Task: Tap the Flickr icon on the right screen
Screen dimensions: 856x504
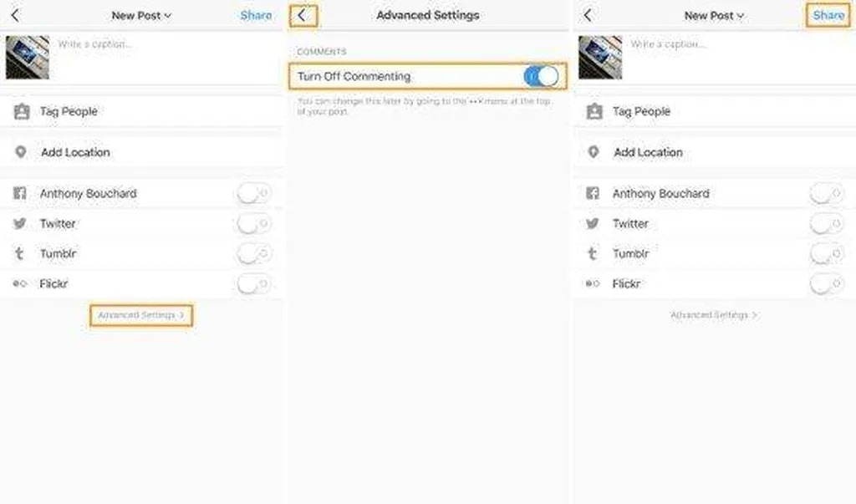Action: pyautogui.click(x=593, y=284)
